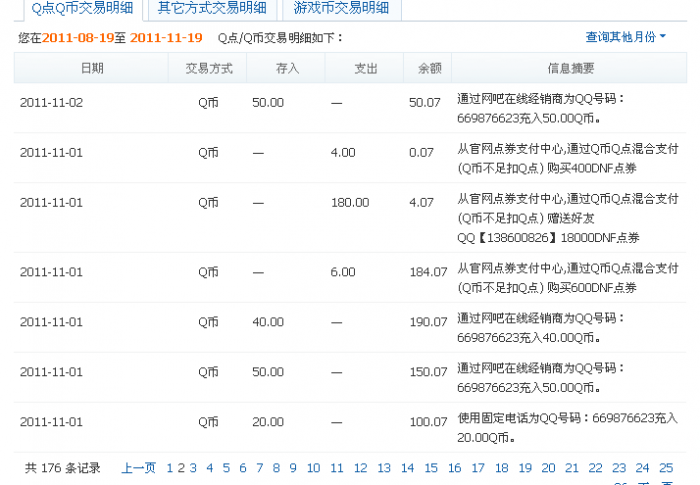The height and width of the screenshot is (485, 700).
Task: Open page 6 of records
Action: (x=243, y=468)
